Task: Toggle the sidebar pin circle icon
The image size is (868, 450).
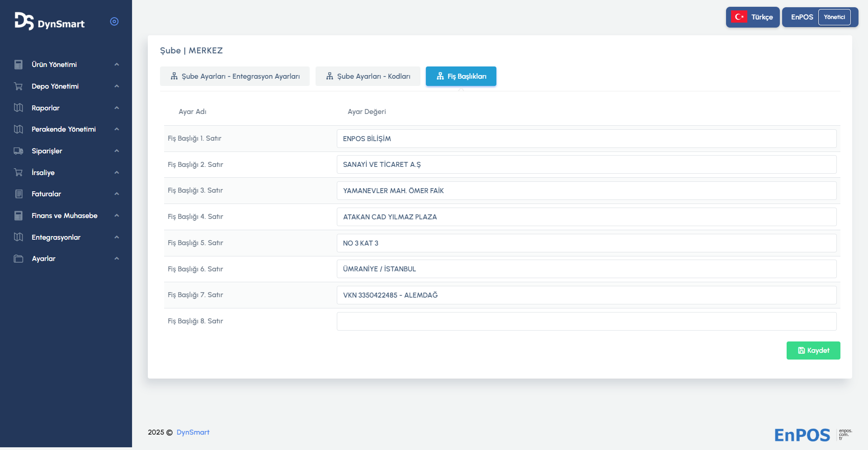Action: click(114, 22)
